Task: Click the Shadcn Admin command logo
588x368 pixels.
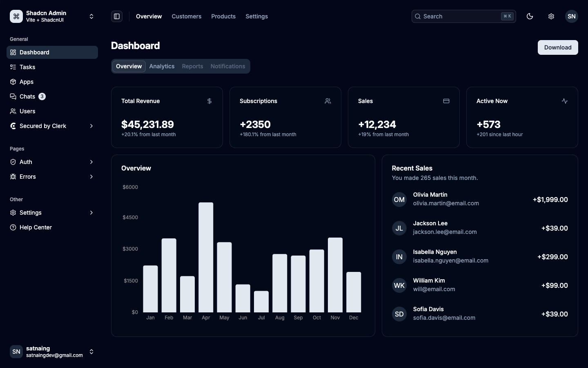Action: 16,16
